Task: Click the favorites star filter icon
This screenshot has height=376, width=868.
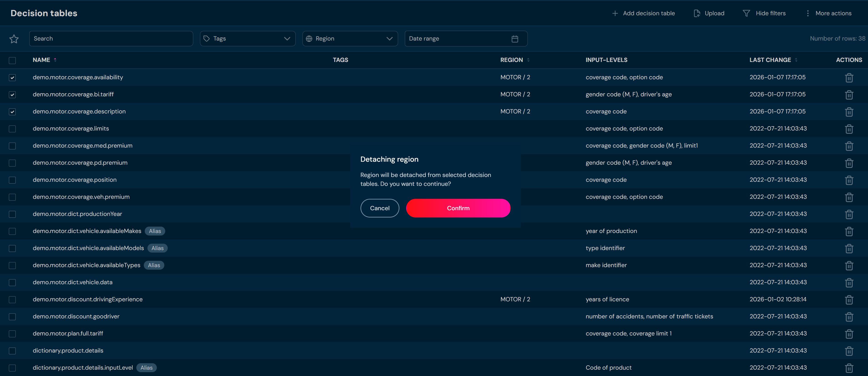Action: tap(14, 39)
